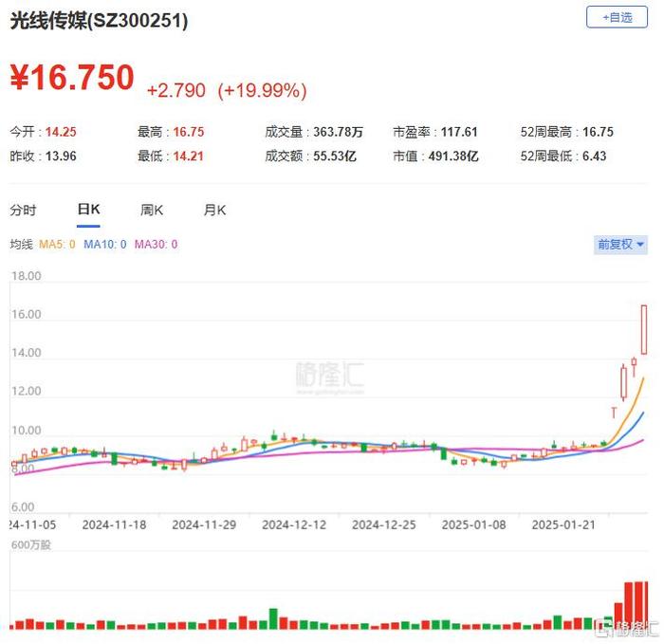Click the 最低 value 14.21
The image size is (664, 644).
[x=189, y=156]
